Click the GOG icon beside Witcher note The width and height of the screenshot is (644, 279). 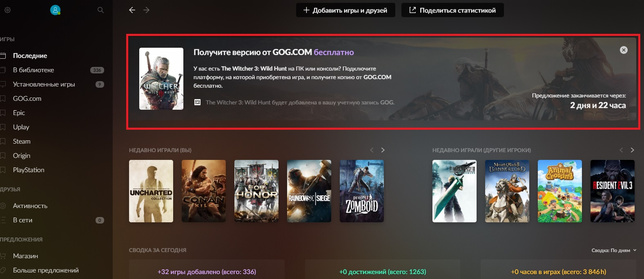[197, 102]
